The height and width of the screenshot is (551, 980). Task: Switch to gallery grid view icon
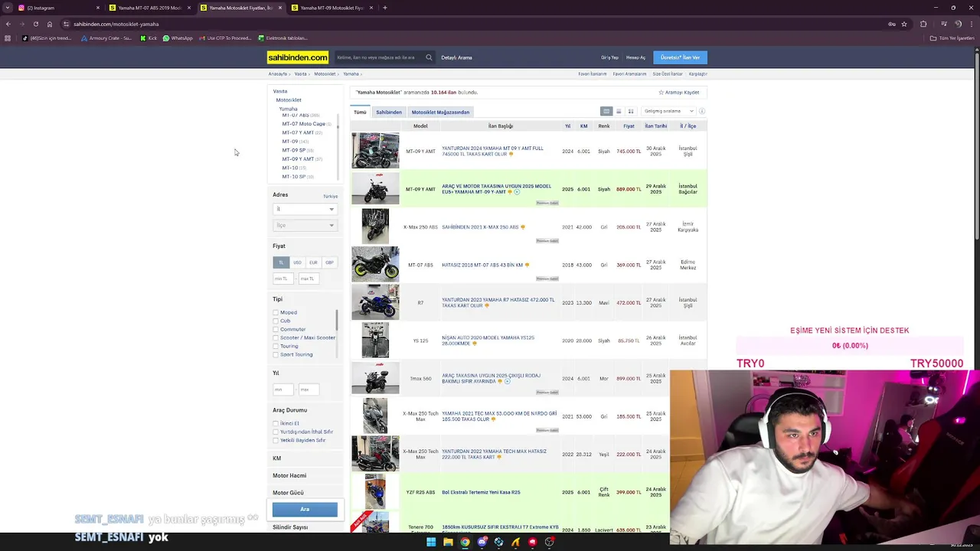point(631,111)
